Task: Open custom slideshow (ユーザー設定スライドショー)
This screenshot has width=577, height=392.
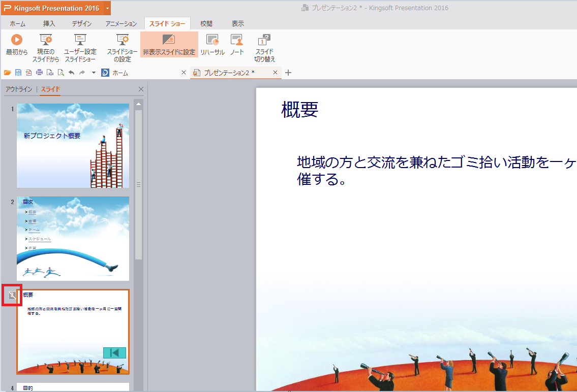Action: click(x=80, y=48)
